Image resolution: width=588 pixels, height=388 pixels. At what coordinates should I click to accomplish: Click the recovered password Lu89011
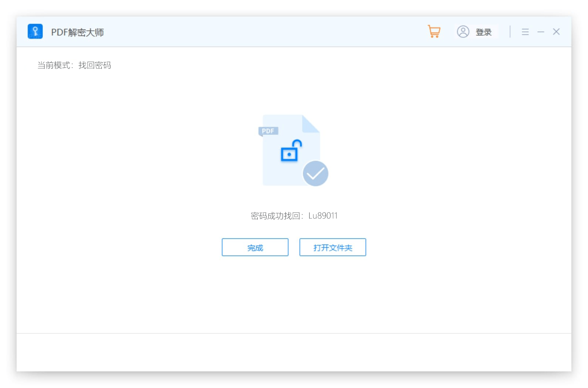point(323,216)
